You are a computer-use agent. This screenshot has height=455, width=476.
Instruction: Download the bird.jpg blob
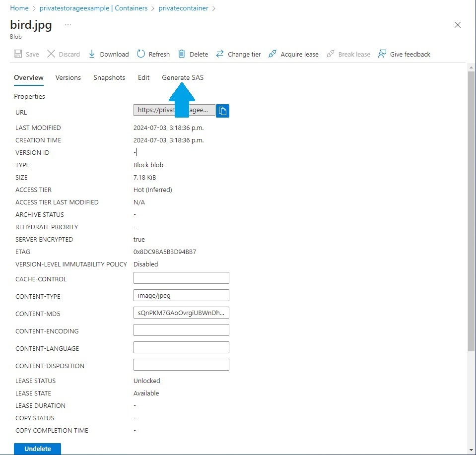pos(108,54)
